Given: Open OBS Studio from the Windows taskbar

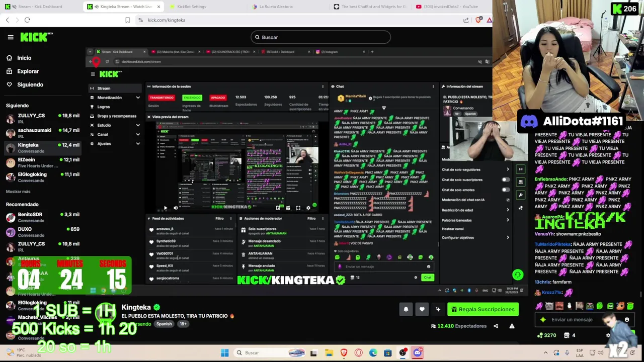Looking at the screenshot, I should [403, 352].
